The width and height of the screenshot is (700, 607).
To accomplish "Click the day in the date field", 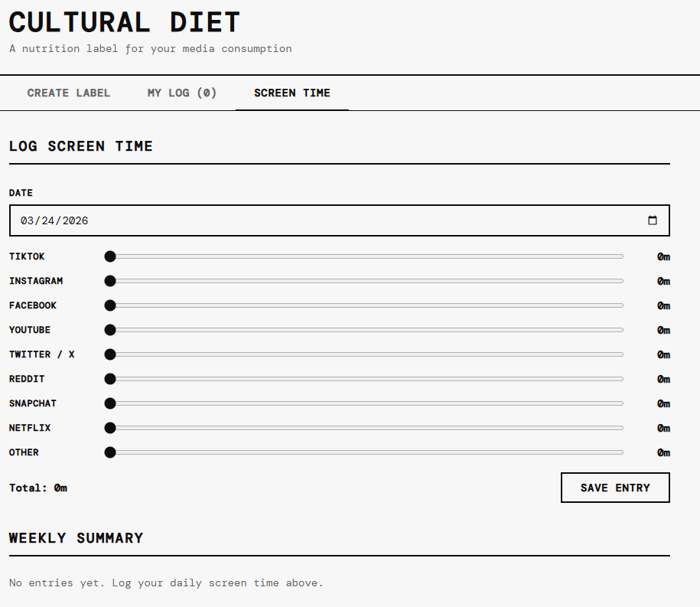I will click(x=48, y=220).
